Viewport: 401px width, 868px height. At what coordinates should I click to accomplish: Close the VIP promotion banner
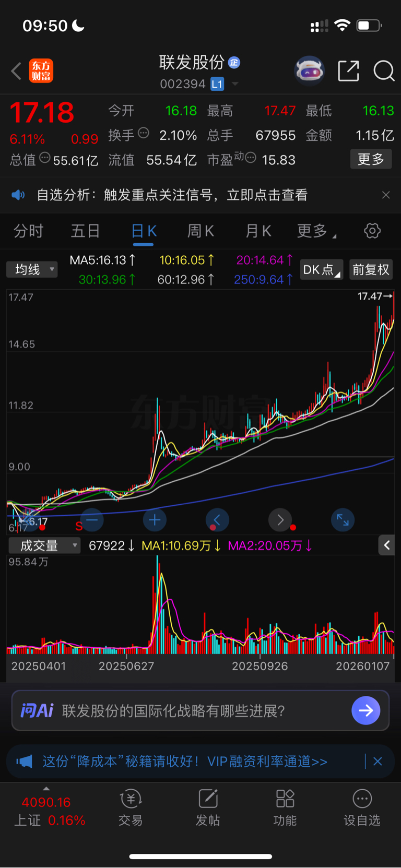pos(378,762)
